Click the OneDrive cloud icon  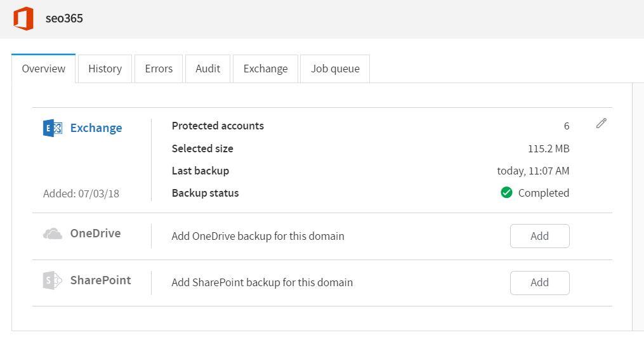click(x=53, y=233)
